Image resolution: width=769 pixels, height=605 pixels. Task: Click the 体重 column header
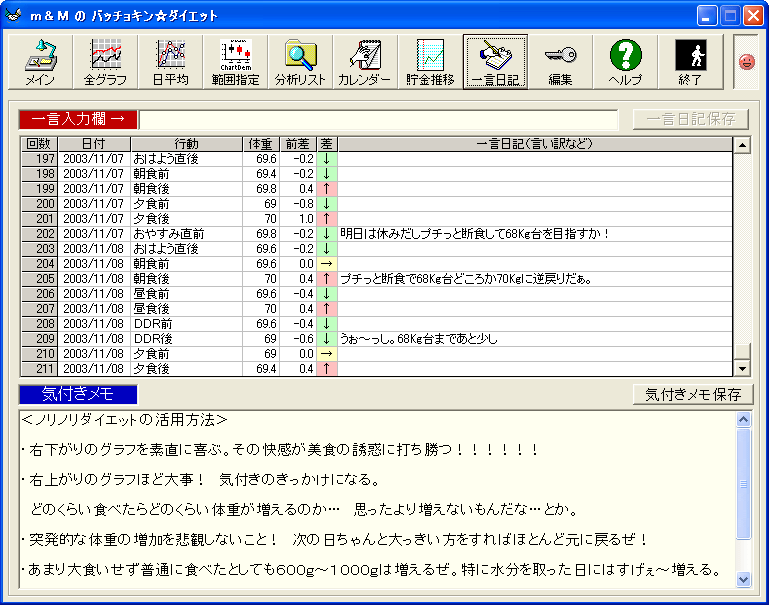pyautogui.click(x=260, y=144)
